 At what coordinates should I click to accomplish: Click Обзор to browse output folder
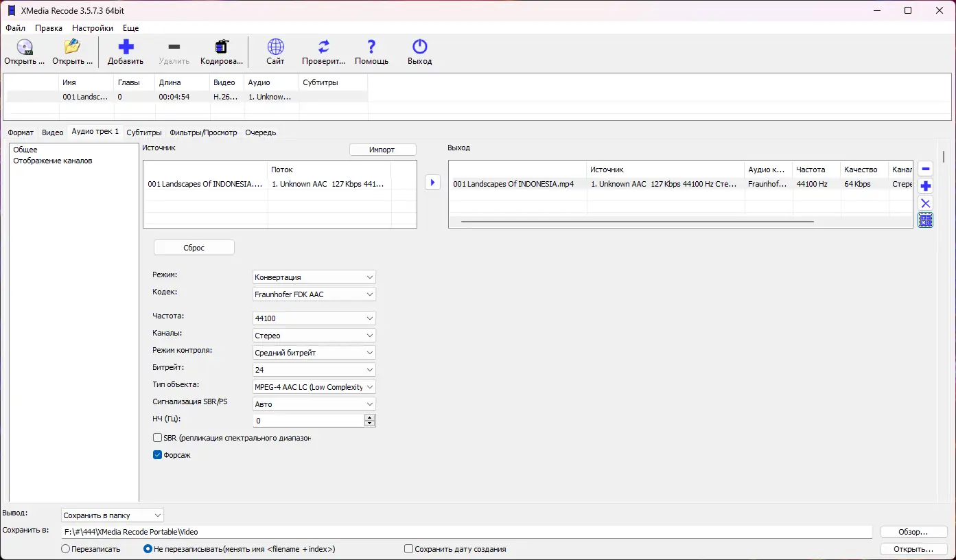(x=913, y=531)
